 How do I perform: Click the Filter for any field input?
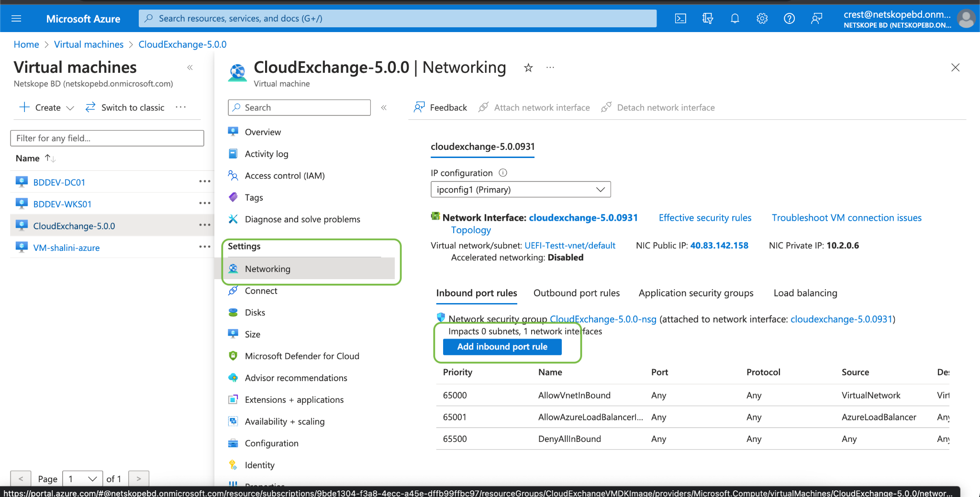point(107,138)
